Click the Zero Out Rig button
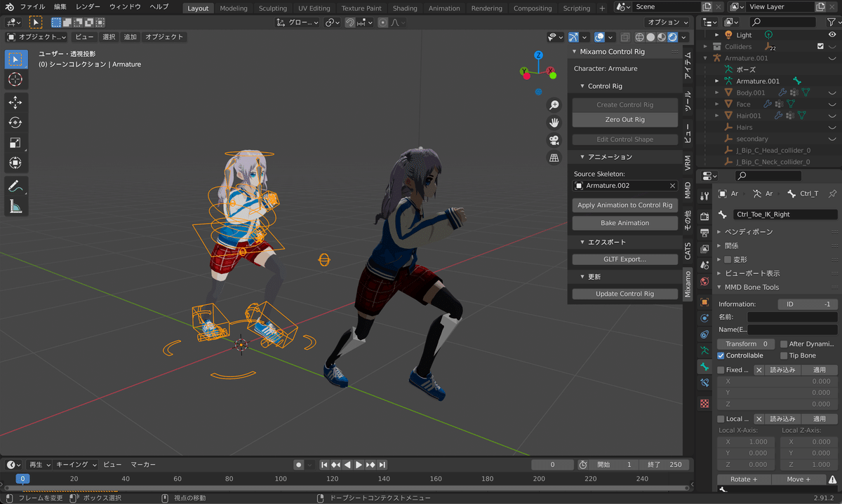Screen dimensions: 842x504 625,120
